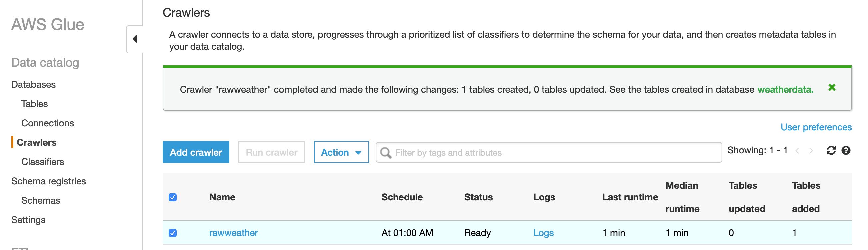Open the Action dropdown menu
This screenshot has width=868, height=250.
(341, 152)
